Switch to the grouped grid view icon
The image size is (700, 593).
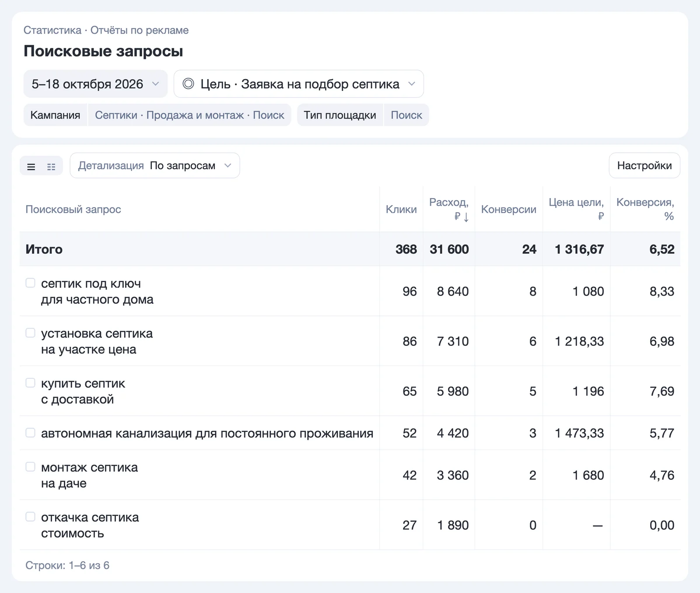tap(51, 167)
